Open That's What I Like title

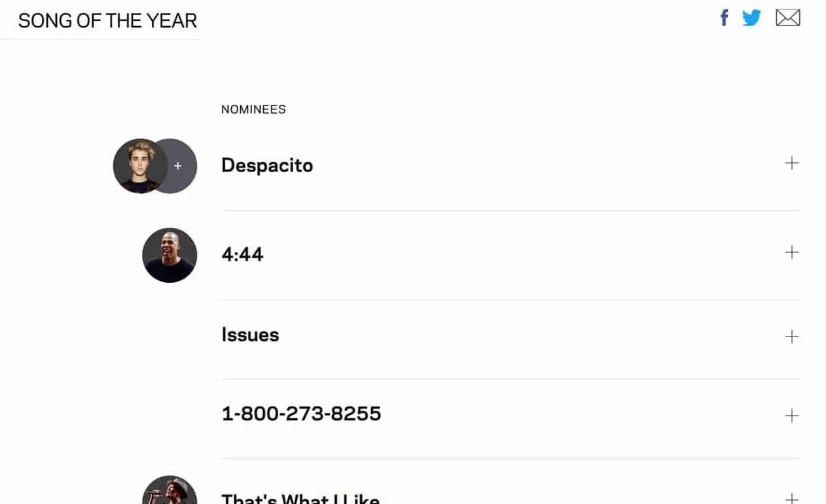click(300, 497)
